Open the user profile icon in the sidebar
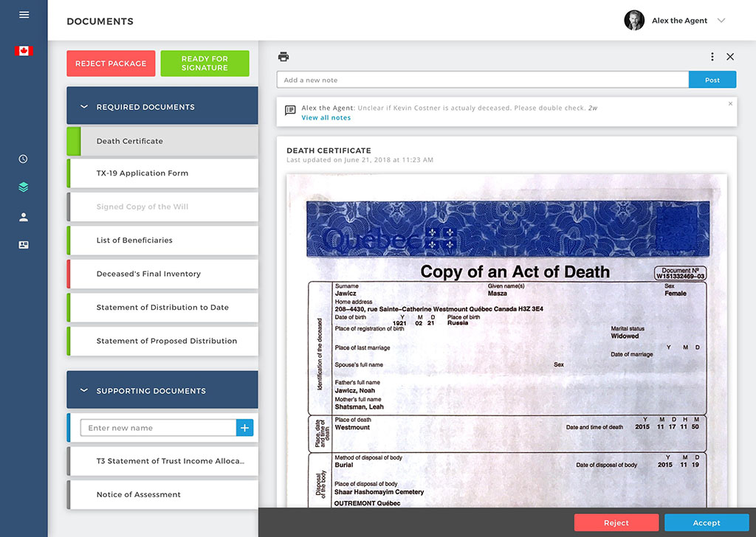Screen dimensions: 756x537 23,217
